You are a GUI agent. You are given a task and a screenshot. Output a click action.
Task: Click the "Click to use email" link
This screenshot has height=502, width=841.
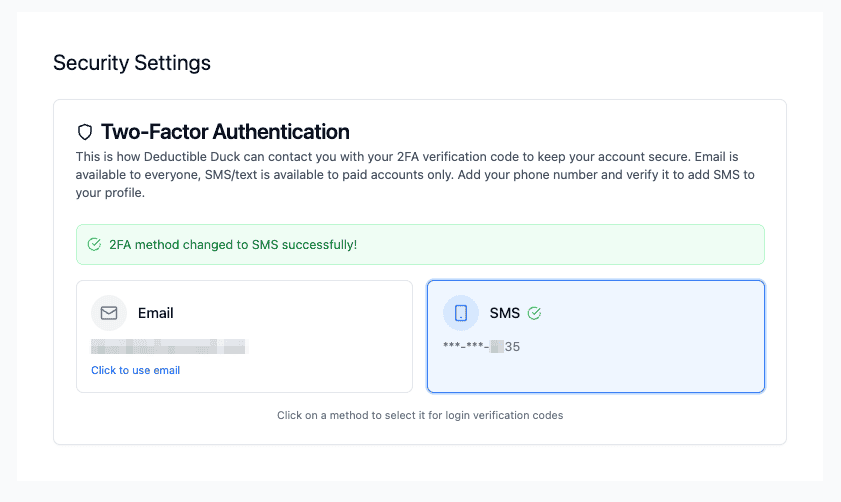point(135,370)
